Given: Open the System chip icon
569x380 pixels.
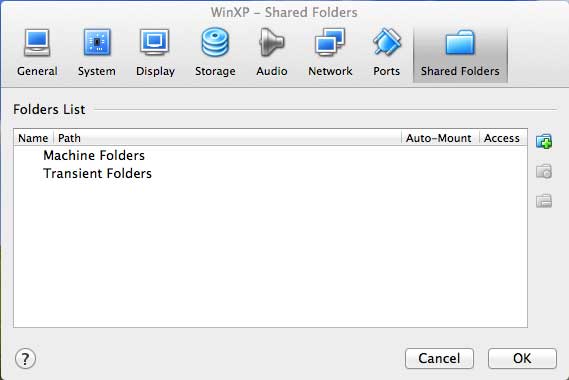Looking at the screenshot, I should 97,43.
